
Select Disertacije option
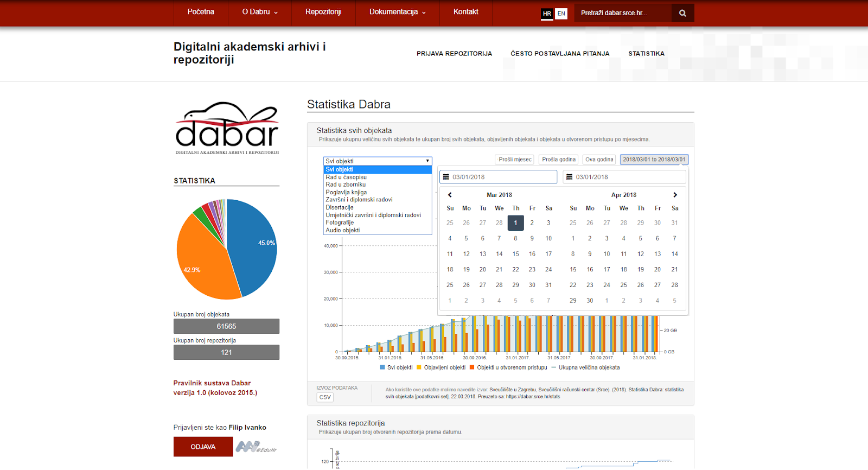[378, 207]
